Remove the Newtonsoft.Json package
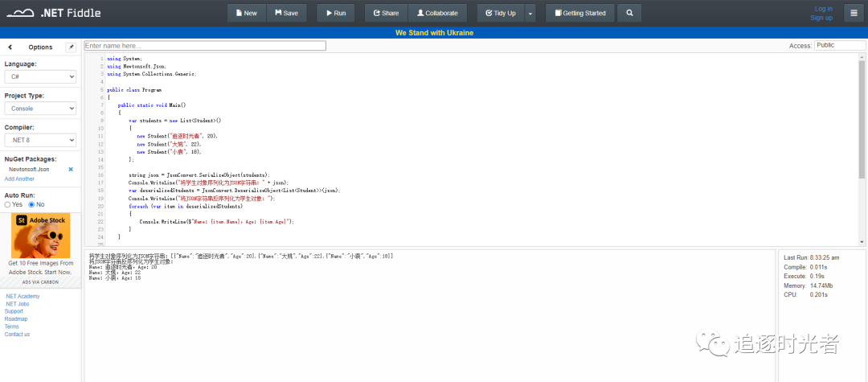 pyautogui.click(x=71, y=170)
